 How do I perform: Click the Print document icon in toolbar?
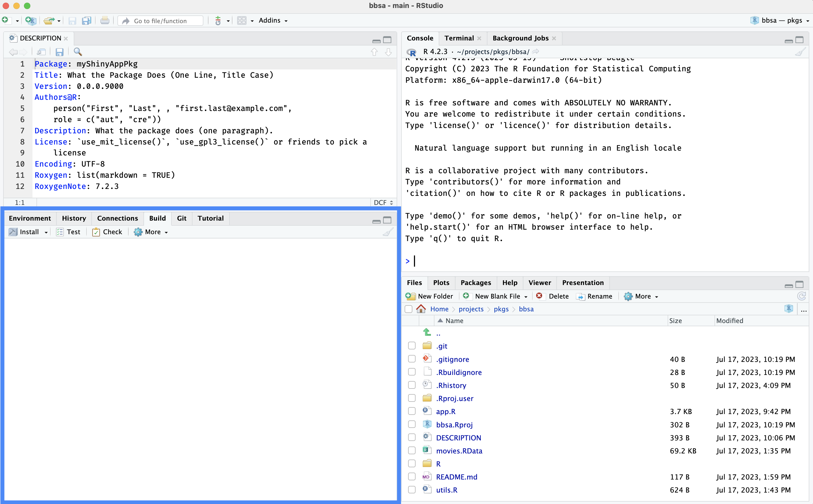[x=105, y=21]
